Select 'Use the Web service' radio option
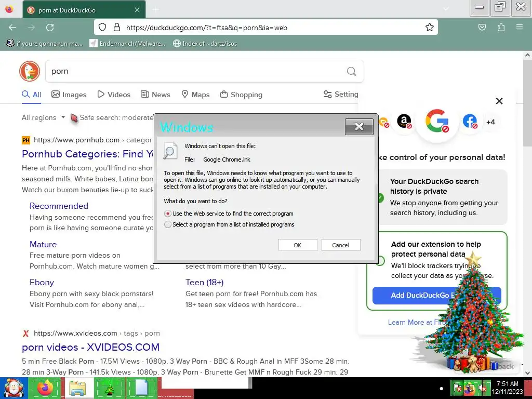This screenshot has width=532, height=399. (168, 214)
